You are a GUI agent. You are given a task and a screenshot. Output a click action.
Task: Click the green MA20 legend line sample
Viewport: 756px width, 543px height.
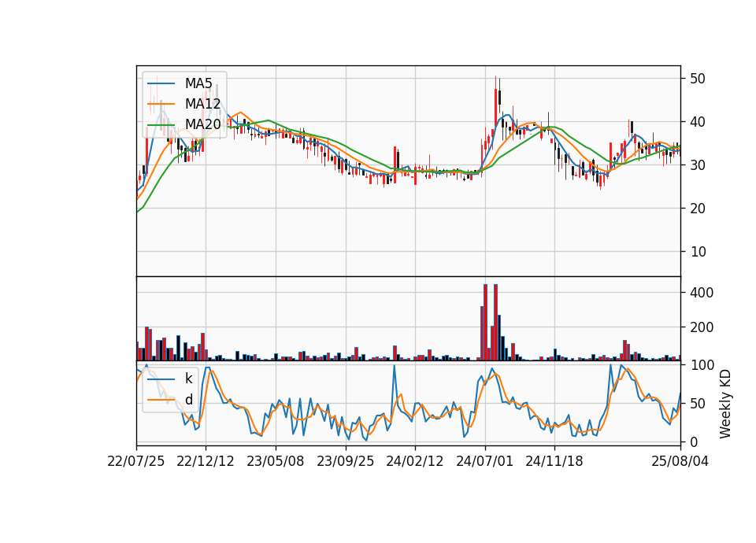click(161, 124)
